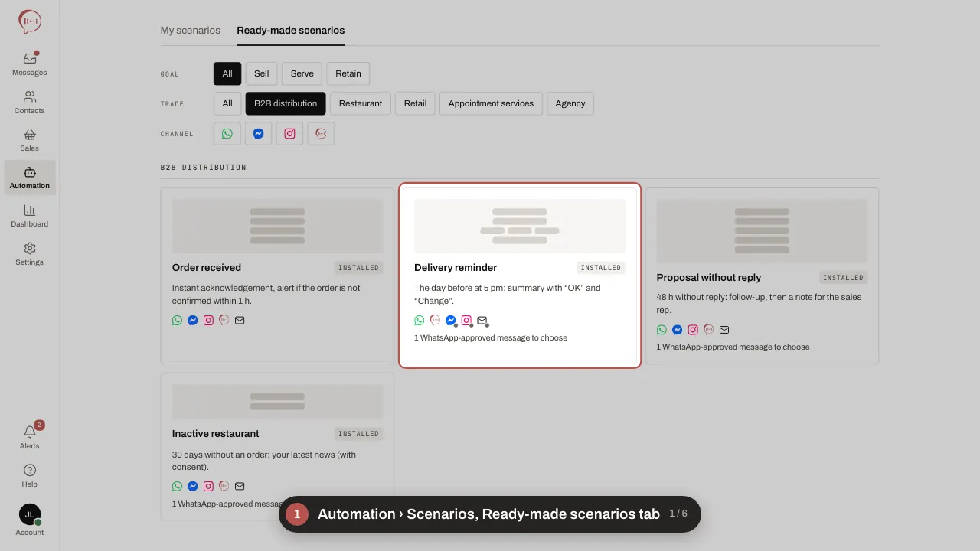Click the email icon on Order received card
Viewport: 980px width, 551px height.
point(240,321)
